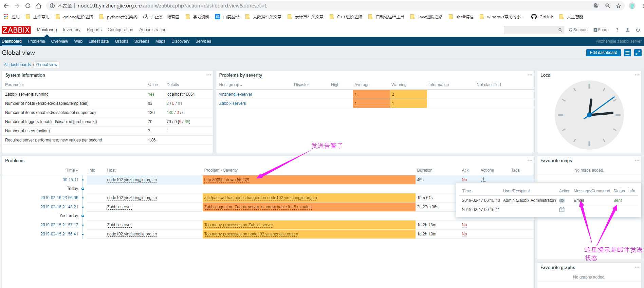Open Favourite graphs widget menu dots
The image size is (644, 288).
click(637, 267)
